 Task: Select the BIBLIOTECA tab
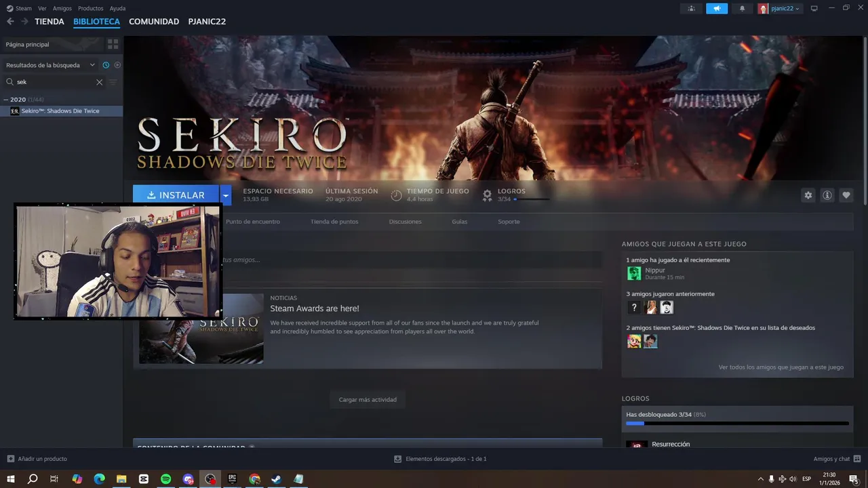pyautogui.click(x=96, y=22)
